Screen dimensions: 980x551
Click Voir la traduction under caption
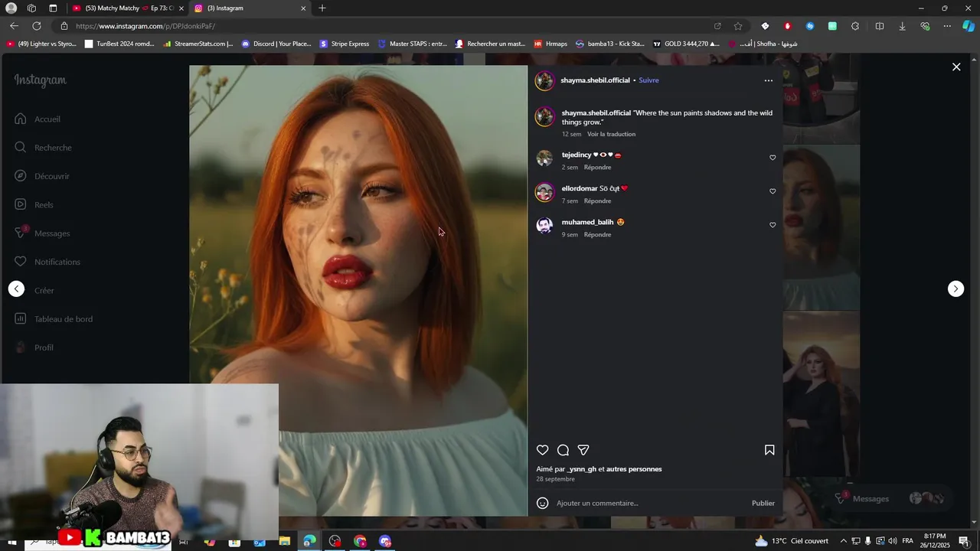(x=611, y=134)
